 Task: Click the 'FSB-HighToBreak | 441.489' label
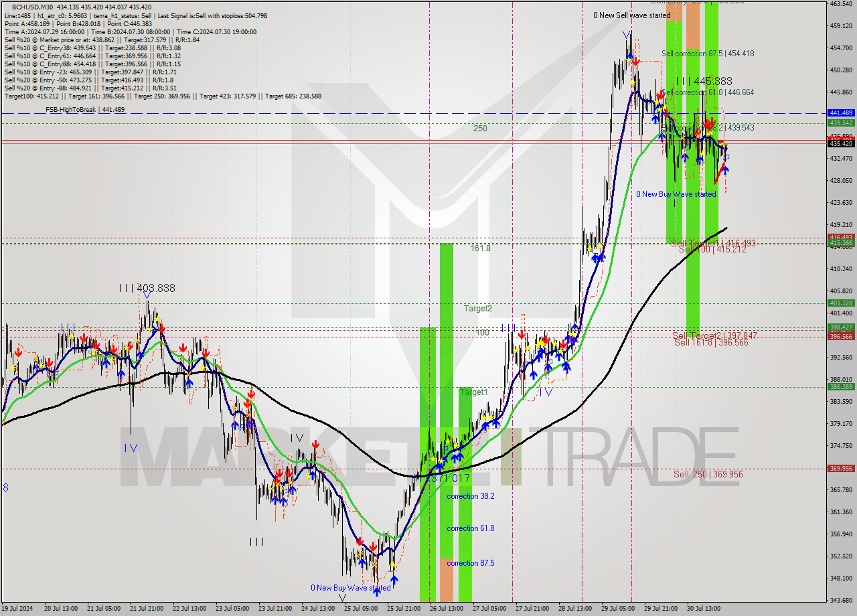(x=85, y=109)
